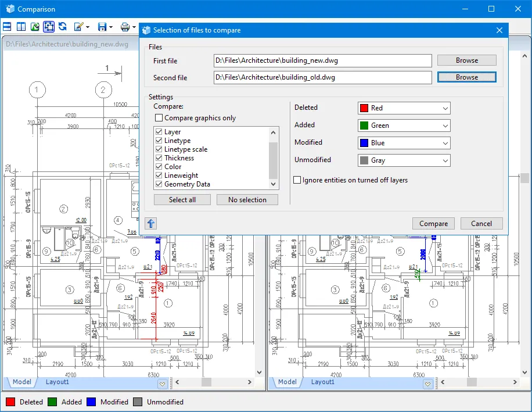
Task: Click the scroll-down arrow of compare list
Action: click(273, 184)
